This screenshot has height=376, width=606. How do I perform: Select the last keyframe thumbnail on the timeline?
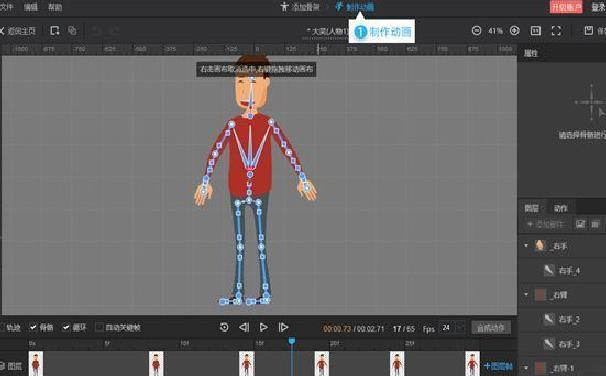[x=472, y=364]
